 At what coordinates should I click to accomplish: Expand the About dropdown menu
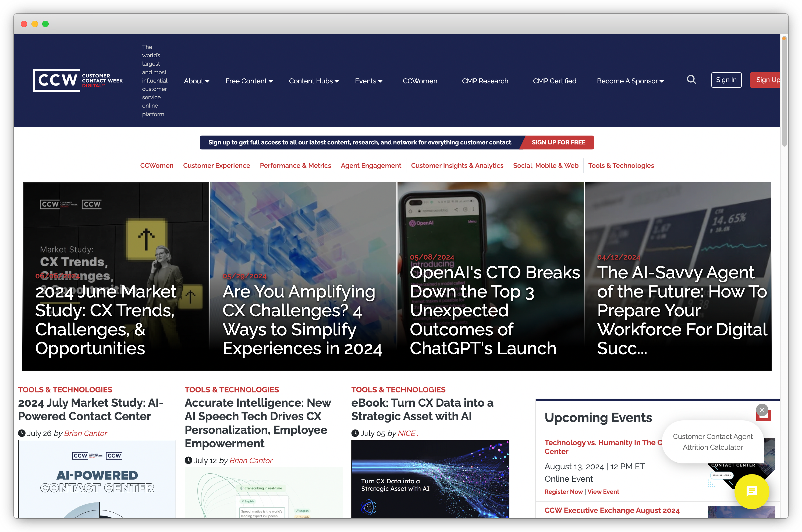coord(196,81)
